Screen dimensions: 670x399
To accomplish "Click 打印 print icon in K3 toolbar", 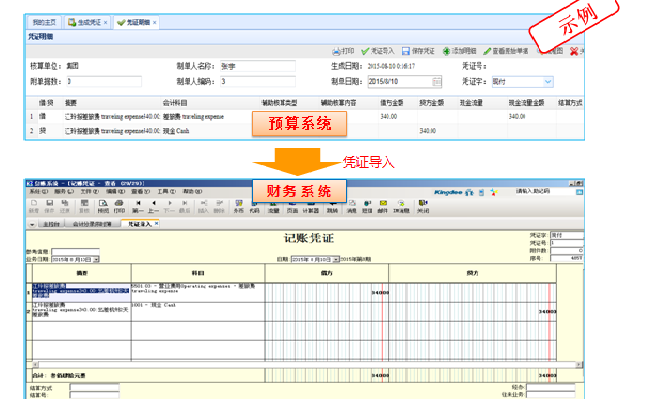I will coord(119,206).
